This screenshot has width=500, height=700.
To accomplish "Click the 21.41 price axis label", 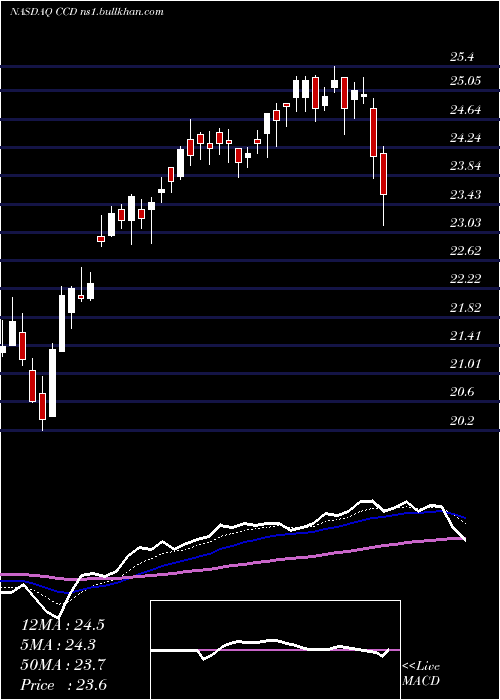I will tap(466, 336).
